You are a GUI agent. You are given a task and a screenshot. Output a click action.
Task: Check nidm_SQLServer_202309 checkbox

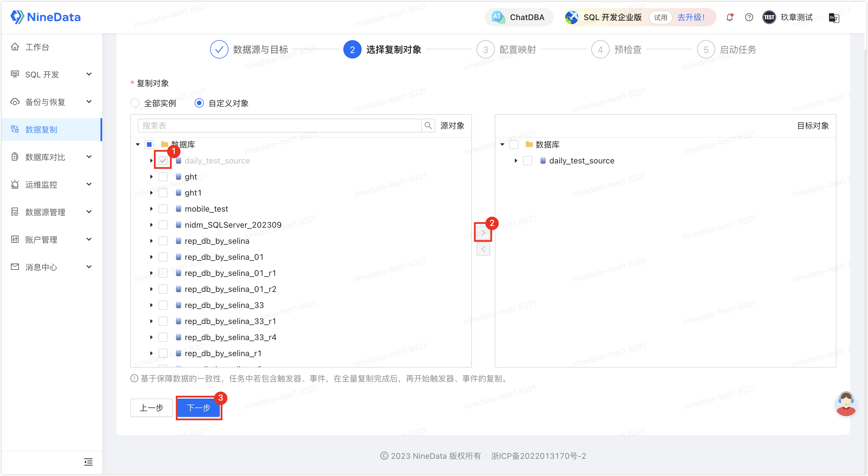click(163, 225)
